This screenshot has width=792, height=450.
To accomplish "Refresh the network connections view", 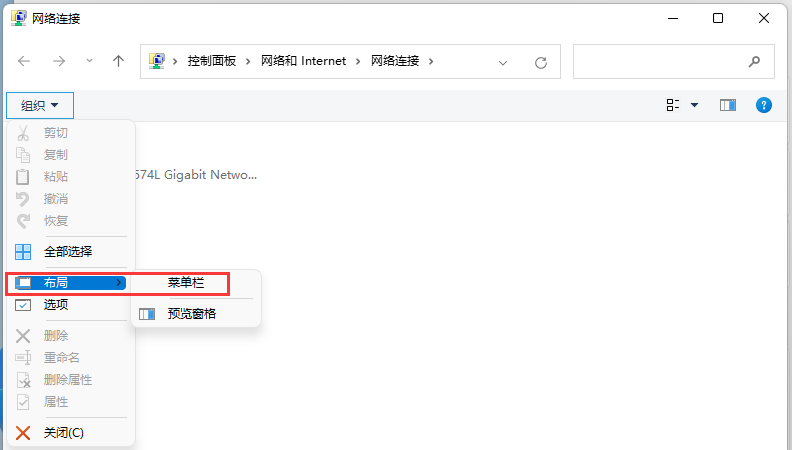I will (x=541, y=63).
